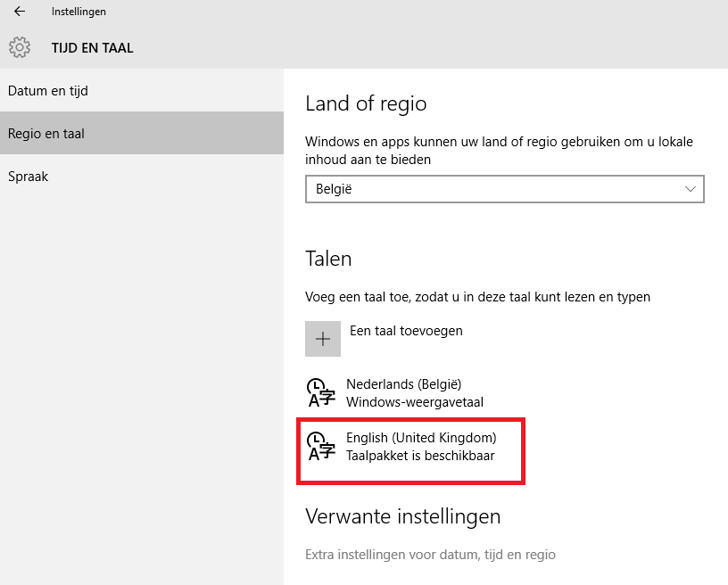728x585 pixels.
Task: Click the Verwante instellingen heading
Action: [x=402, y=515]
